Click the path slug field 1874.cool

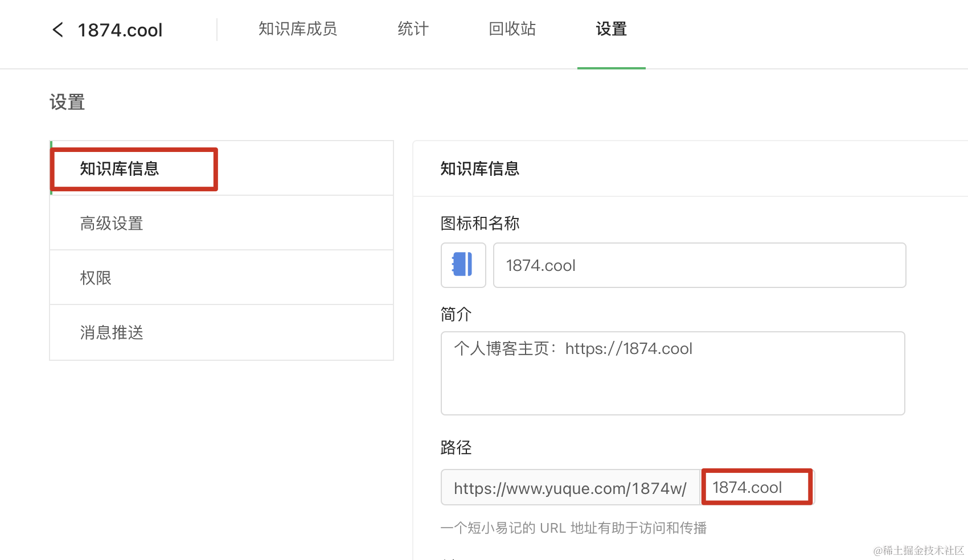point(757,487)
